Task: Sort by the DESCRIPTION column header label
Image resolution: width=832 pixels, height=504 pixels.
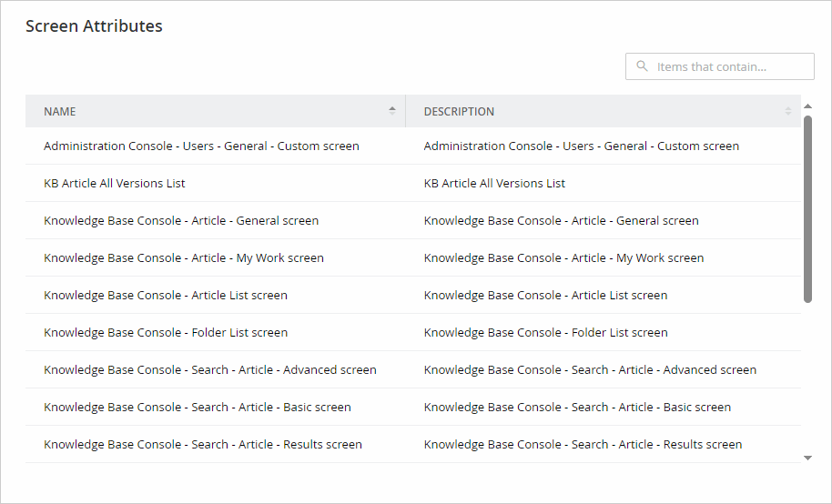Action: pos(459,112)
